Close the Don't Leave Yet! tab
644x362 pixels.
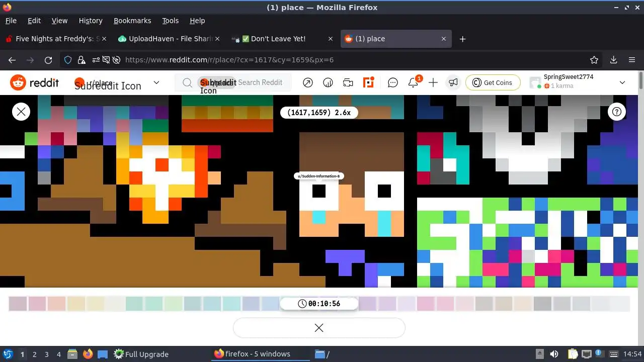pos(331,39)
